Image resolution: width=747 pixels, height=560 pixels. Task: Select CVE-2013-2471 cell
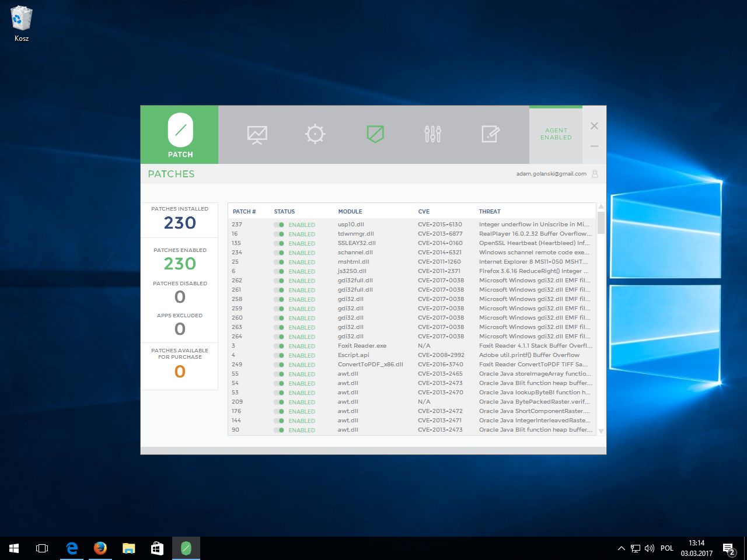point(440,421)
